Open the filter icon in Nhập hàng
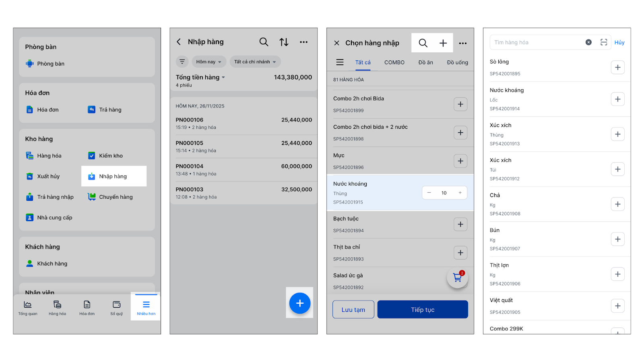The height and width of the screenshot is (362, 644). (x=182, y=62)
